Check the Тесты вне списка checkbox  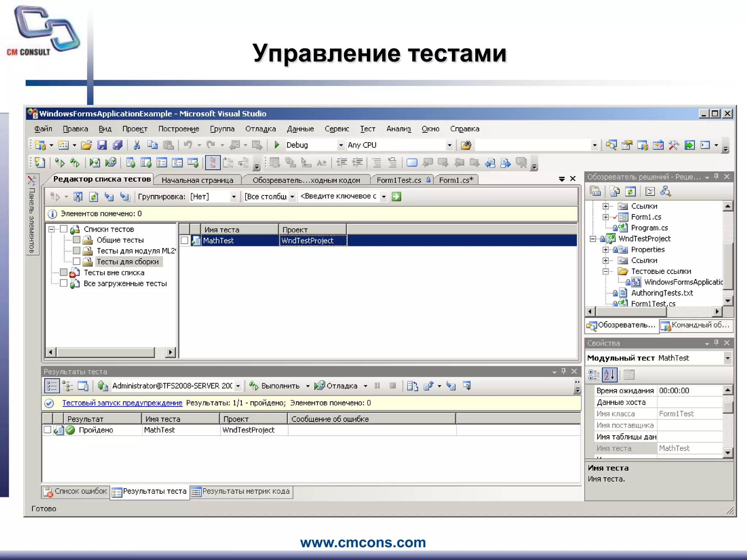coord(64,272)
